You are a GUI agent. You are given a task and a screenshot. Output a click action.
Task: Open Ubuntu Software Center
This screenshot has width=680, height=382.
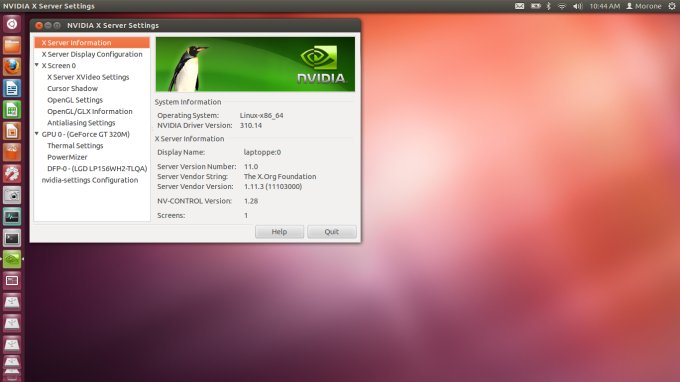pyautogui.click(x=12, y=152)
